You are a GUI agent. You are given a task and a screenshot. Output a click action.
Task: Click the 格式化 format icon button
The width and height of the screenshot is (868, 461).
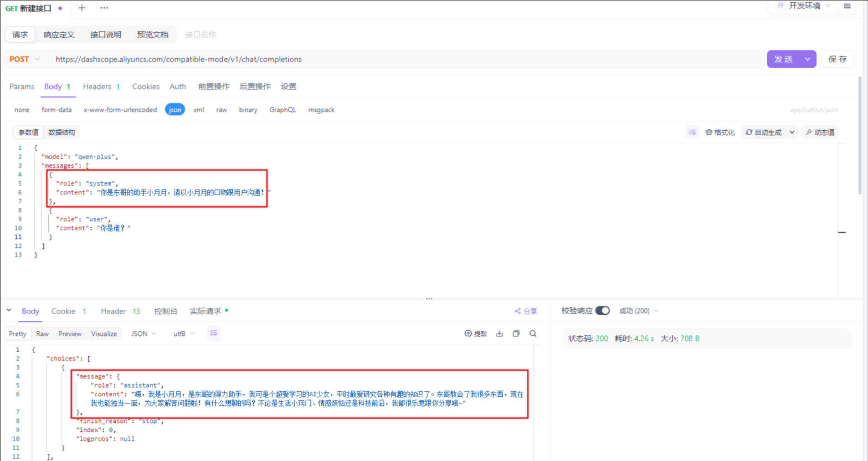(720, 132)
